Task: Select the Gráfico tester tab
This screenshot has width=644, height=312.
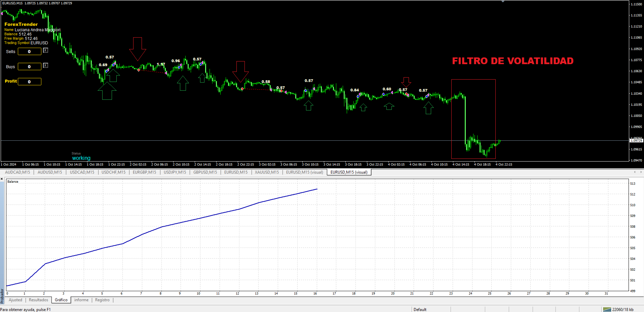Action: [61, 300]
